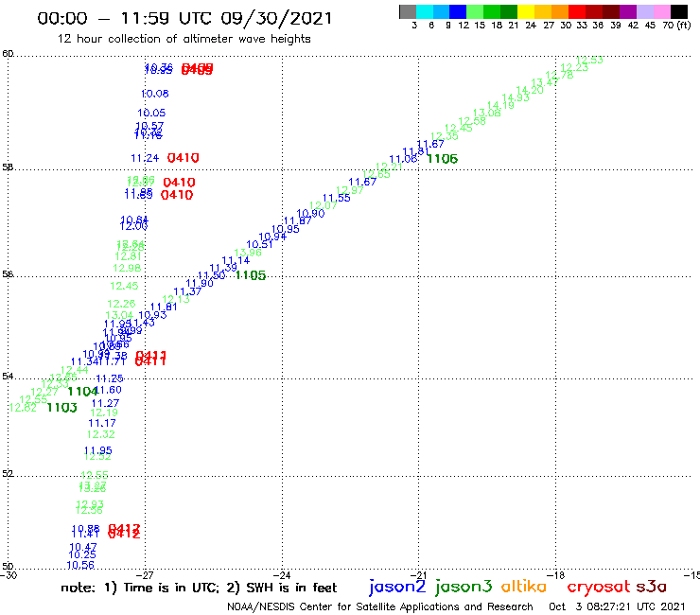The width and height of the screenshot is (700, 615).
Task: Select the altika legend label
Action: [x=524, y=586]
